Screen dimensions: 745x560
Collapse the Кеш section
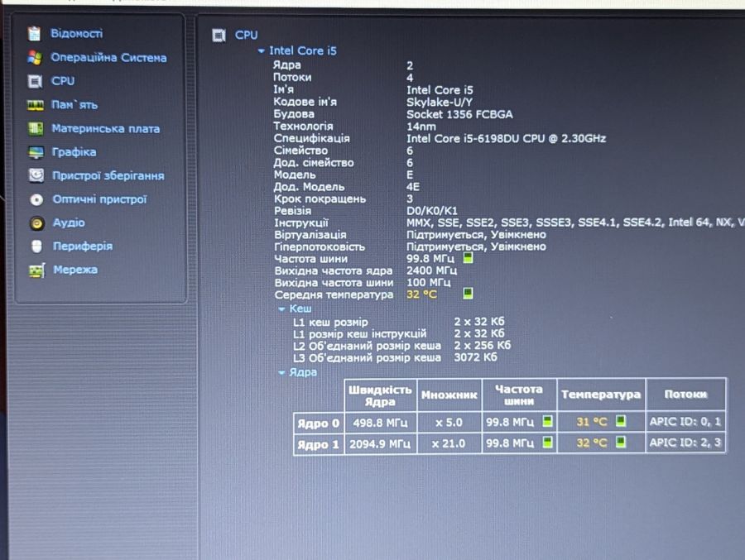click(281, 309)
